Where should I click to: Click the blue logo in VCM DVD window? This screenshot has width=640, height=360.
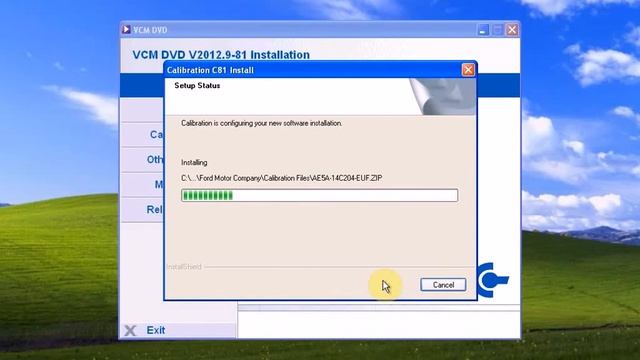493,280
